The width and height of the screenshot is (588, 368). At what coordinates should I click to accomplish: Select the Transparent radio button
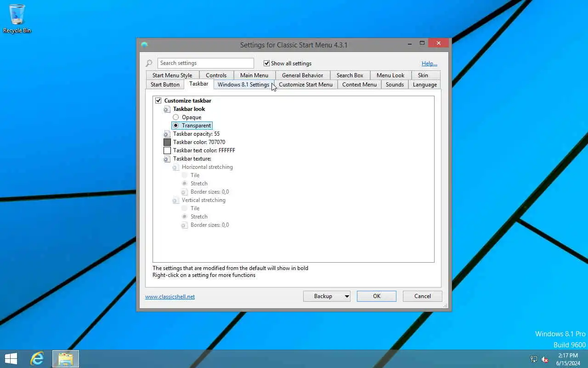coord(175,126)
